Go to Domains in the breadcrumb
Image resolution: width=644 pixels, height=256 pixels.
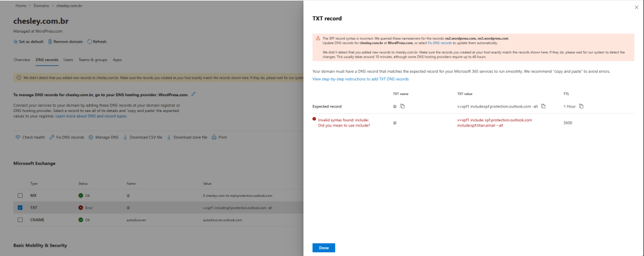coord(42,5)
